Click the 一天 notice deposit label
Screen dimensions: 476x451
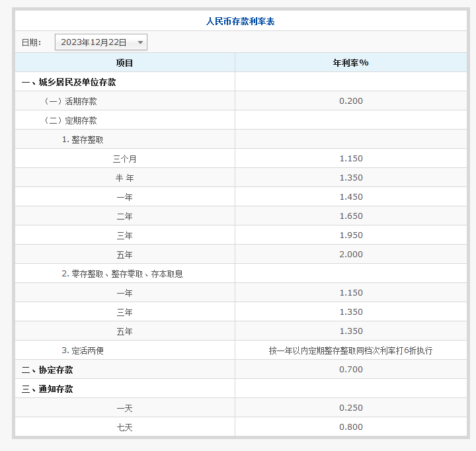pos(124,408)
